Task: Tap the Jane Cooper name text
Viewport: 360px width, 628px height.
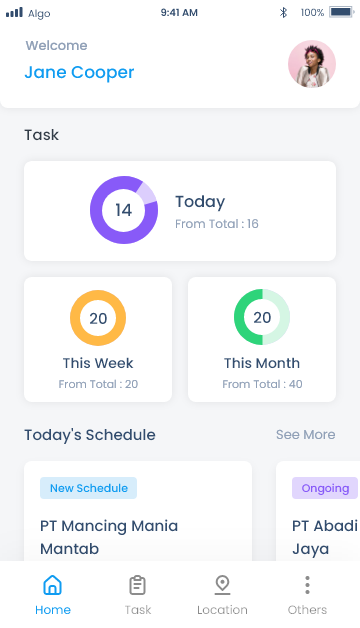Action: (79, 72)
